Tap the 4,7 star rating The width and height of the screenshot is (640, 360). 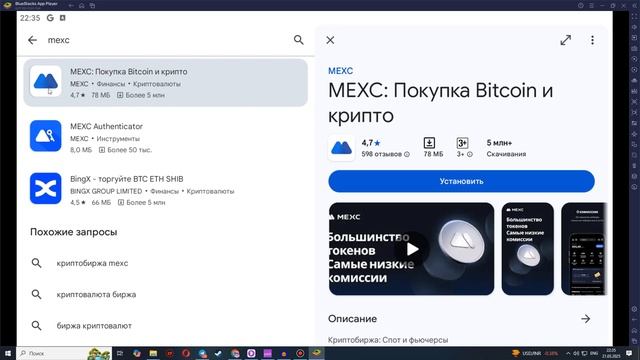click(371, 143)
